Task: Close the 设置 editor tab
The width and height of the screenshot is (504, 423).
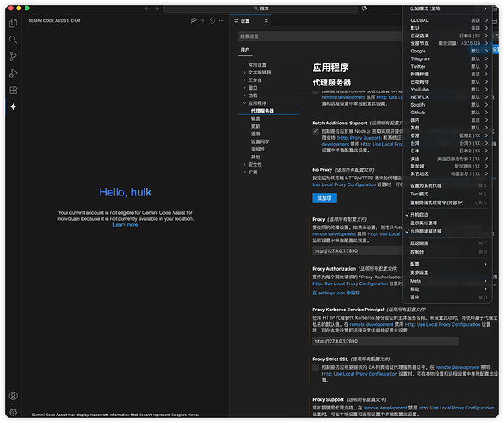Action: coord(266,21)
